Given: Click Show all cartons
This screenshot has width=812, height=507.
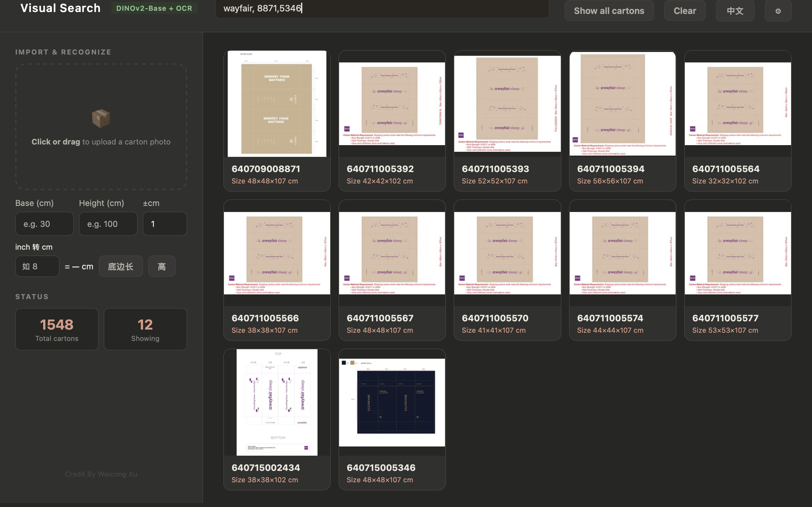Looking at the screenshot, I should (x=609, y=11).
